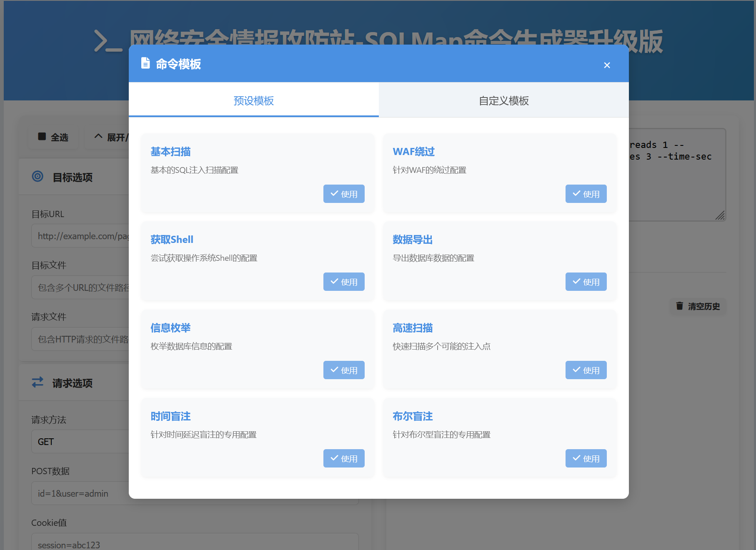Click description 针对时间延迟盲注的专用配置

[x=203, y=435]
